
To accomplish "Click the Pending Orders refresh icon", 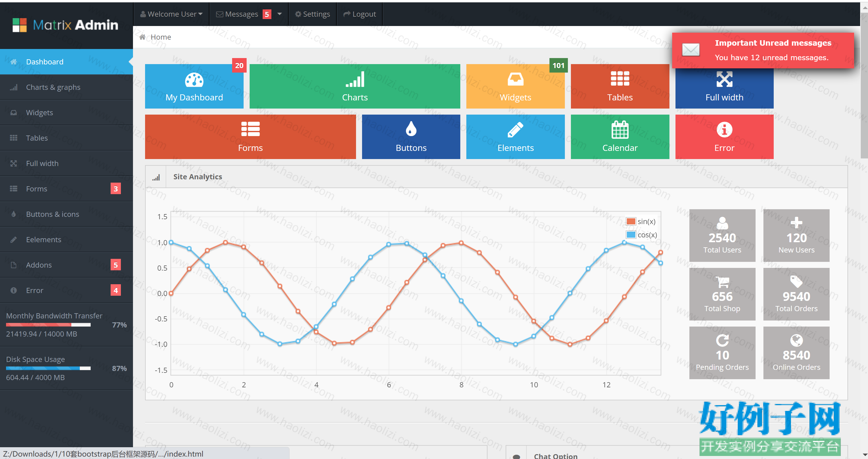I will [722, 340].
